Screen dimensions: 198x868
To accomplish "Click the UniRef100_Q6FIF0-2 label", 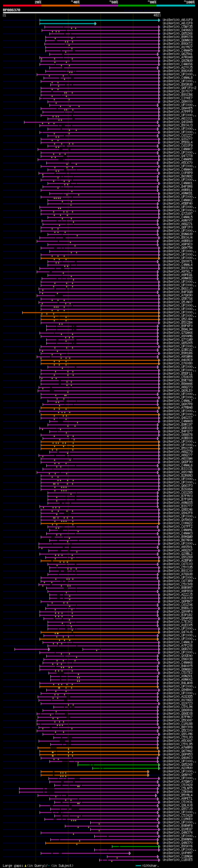I will (x=179, y=88).
